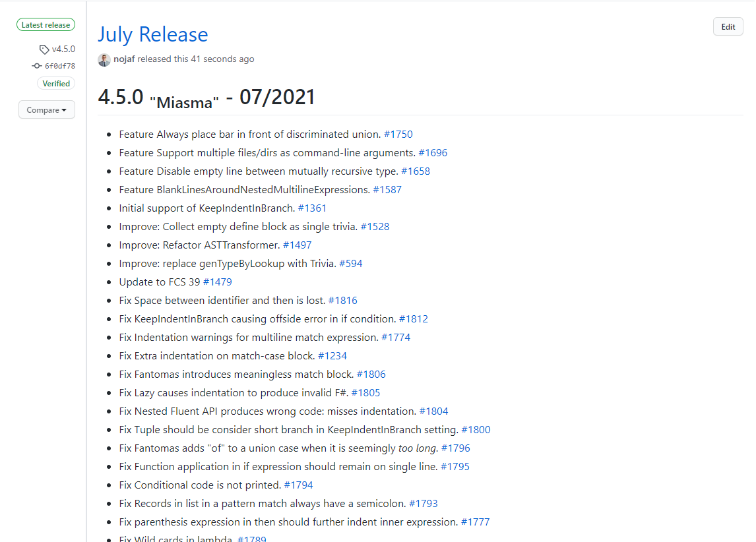Open issue #1528 link

tap(375, 226)
